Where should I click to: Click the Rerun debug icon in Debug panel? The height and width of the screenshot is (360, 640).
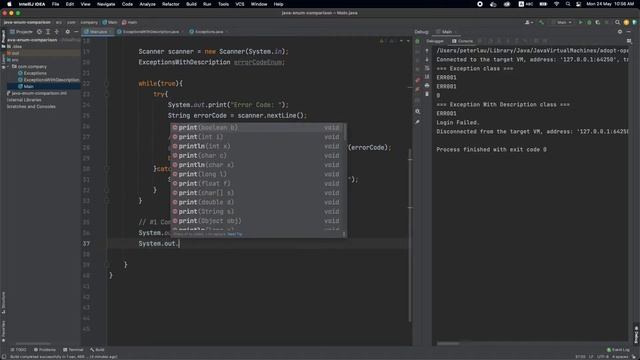point(417,41)
